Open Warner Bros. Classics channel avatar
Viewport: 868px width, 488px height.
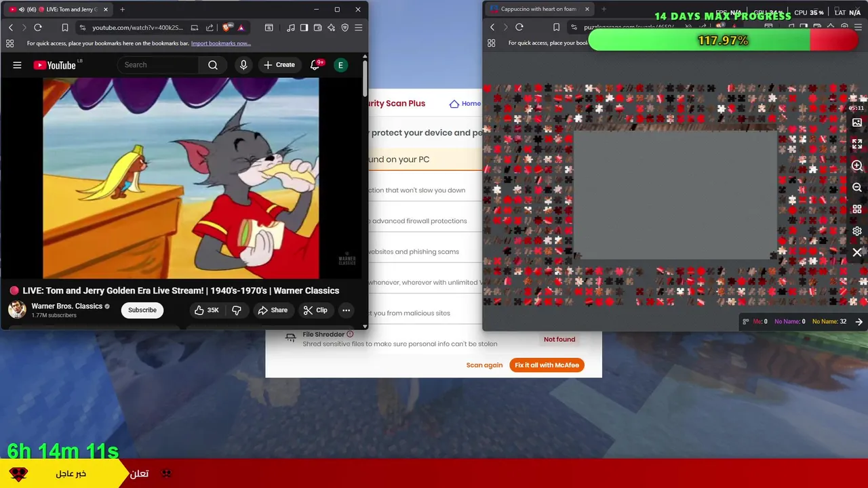pos(17,310)
